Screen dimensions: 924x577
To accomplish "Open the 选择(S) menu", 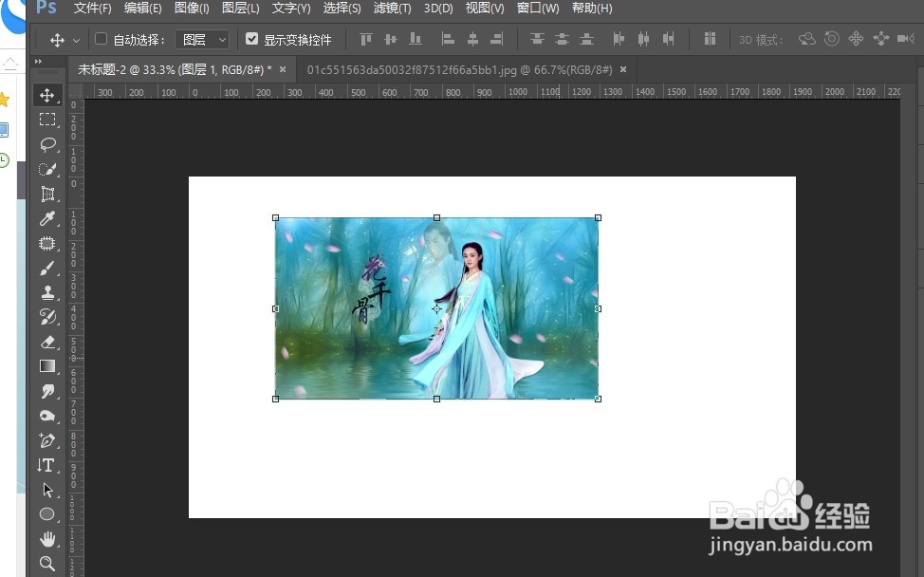I will [342, 9].
